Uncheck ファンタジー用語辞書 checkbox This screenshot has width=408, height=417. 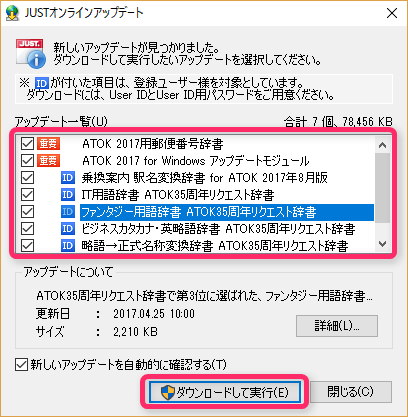[27, 212]
